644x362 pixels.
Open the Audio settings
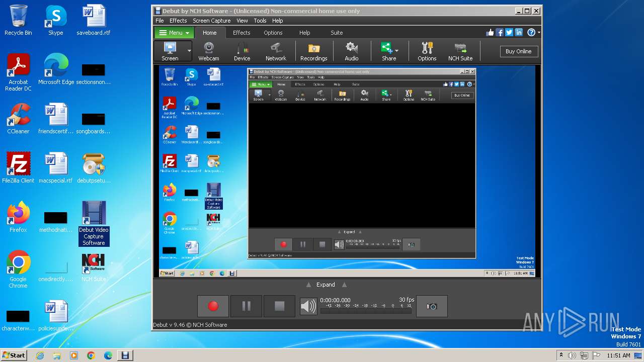click(352, 51)
